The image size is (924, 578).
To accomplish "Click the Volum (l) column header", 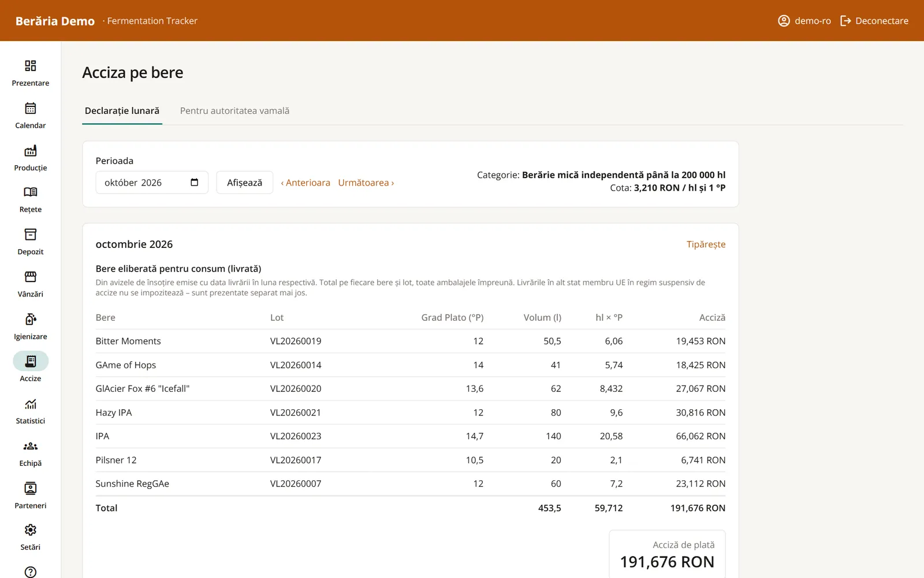I will point(542,317).
